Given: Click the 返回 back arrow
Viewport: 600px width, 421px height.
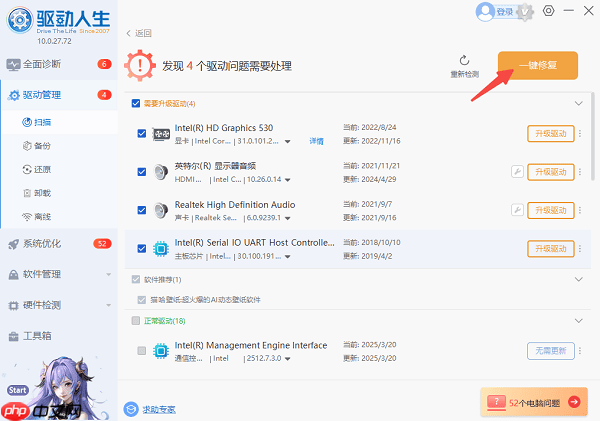Looking at the screenshot, I should click(x=129, y=33).
